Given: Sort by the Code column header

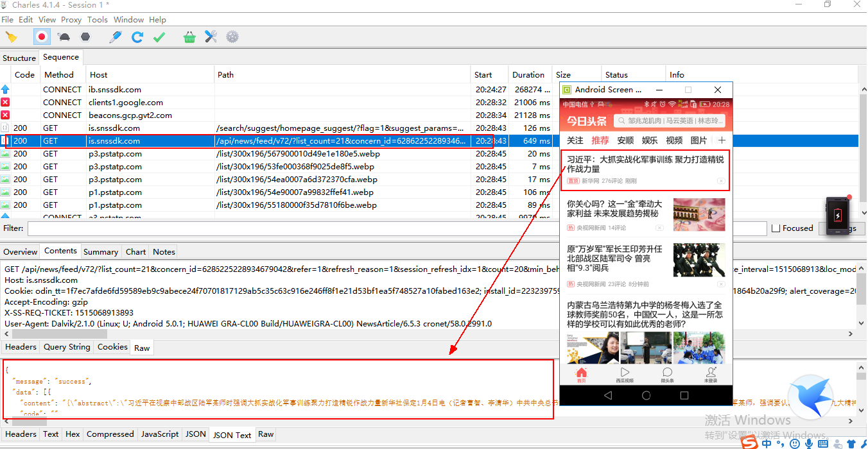Looking at the screenshot, I should [x=24, y=74].
